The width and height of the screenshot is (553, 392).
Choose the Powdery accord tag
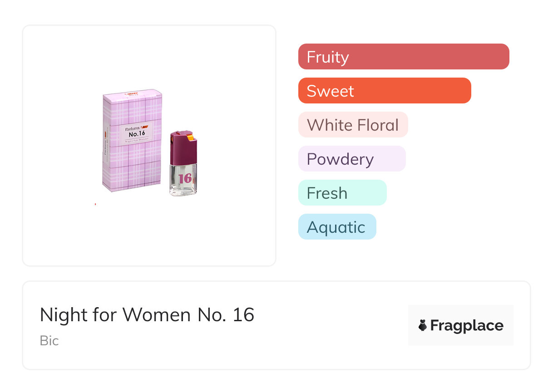351,159
